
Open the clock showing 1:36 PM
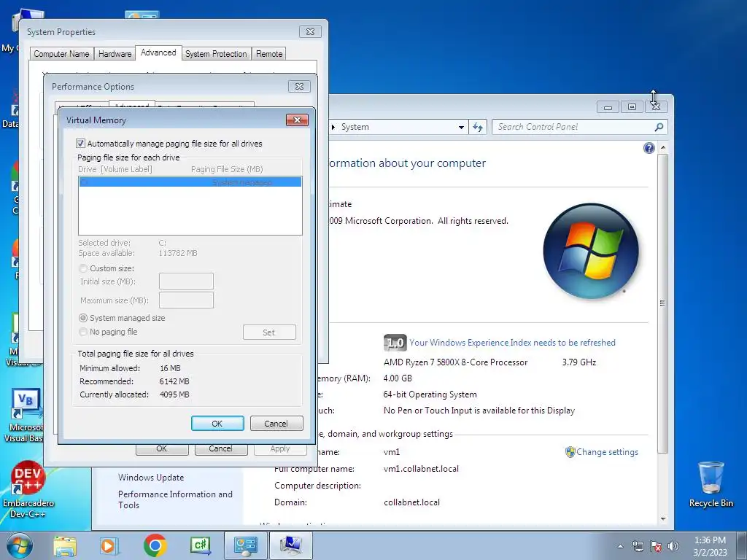710,546
